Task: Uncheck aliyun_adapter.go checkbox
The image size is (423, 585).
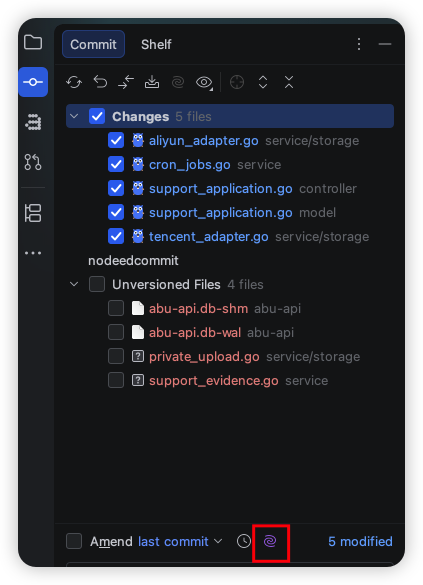Action: 116,141
